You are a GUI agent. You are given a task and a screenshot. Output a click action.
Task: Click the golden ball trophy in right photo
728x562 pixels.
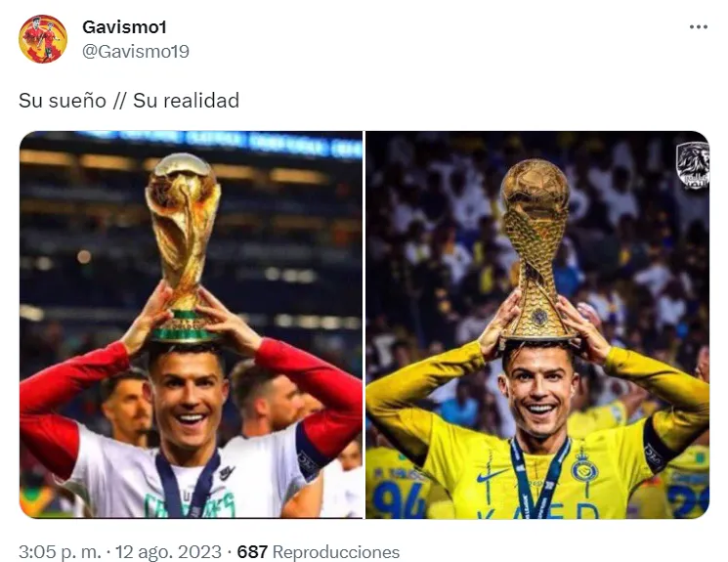536,249
